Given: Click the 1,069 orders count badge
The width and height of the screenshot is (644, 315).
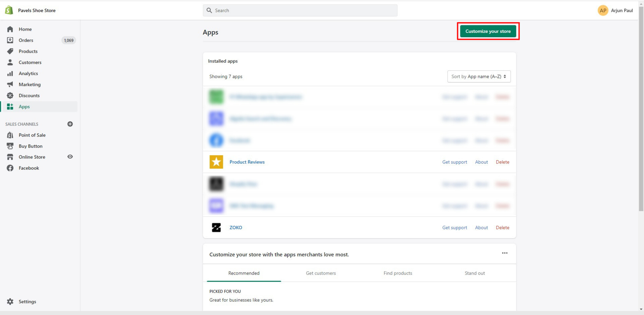Looking at the screenshot, I should click(x=68, y=40).
